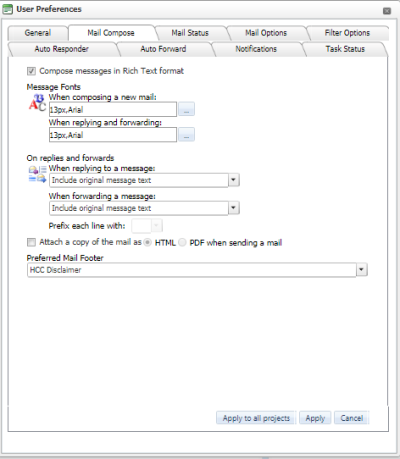Image resolution: width=400 pixels, height=459 pixels.
Task: Expand the When replying to a message dropdown
Action: (233, 180)
